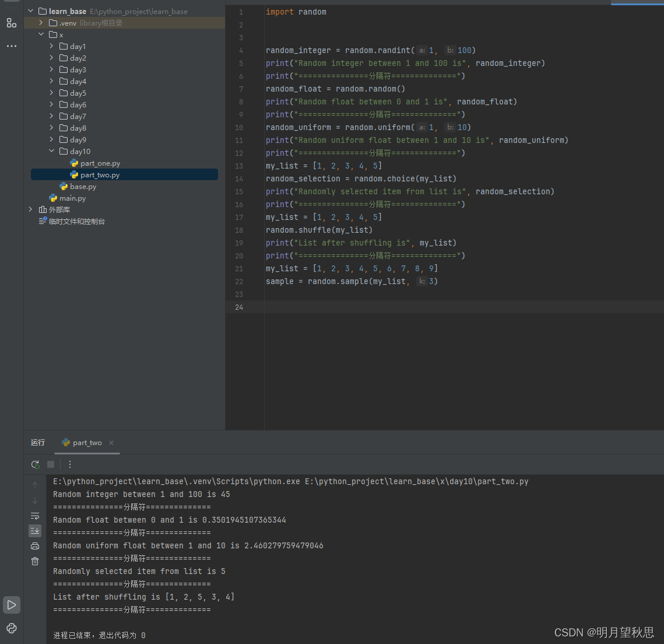Expand the day8 folder

click(52, 128)
